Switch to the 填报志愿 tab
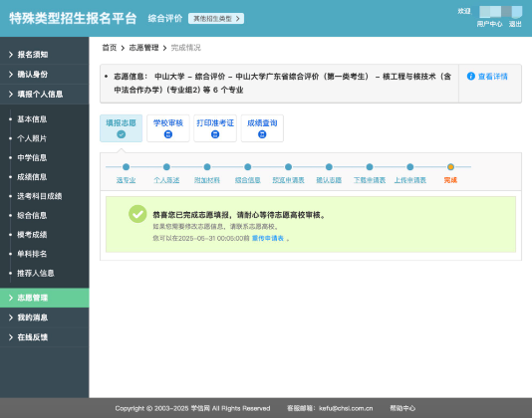Image resolution: width=532 pixels, height=418 pixels. (x=122, y=128)
